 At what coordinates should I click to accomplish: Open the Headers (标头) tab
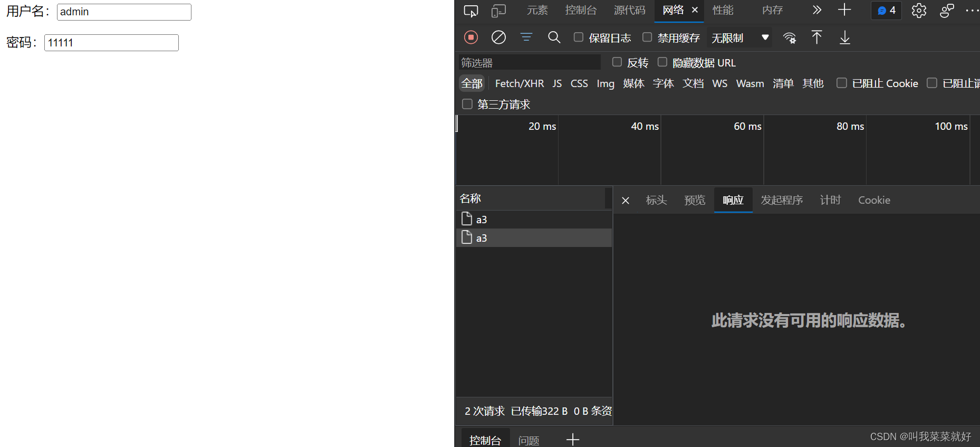click(x=657, y=201)
